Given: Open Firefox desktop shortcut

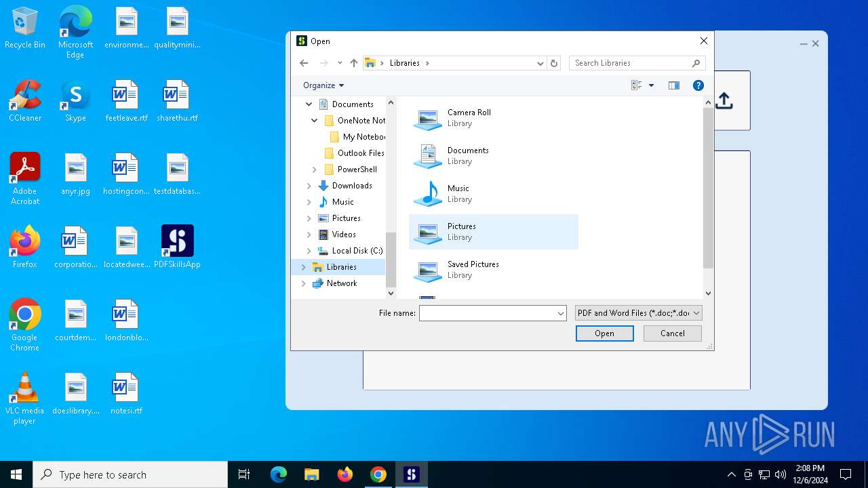Looking at the screenshot, I should (x=25, y=247).
